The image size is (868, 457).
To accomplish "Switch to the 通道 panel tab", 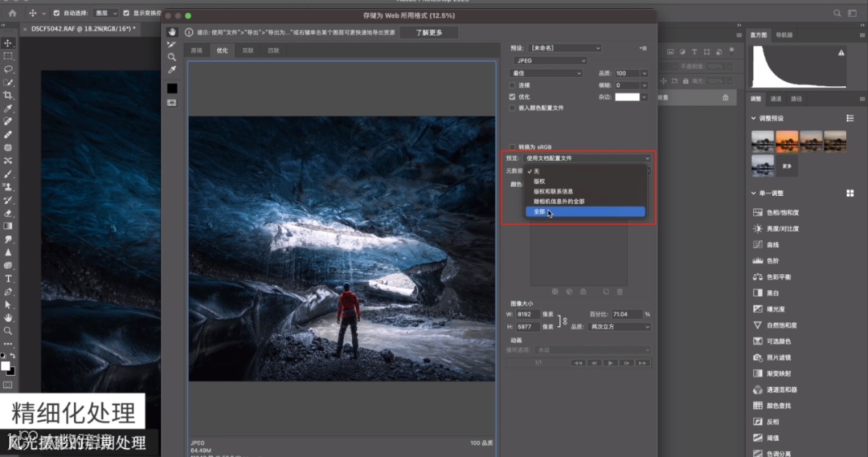I will point(776,99).
